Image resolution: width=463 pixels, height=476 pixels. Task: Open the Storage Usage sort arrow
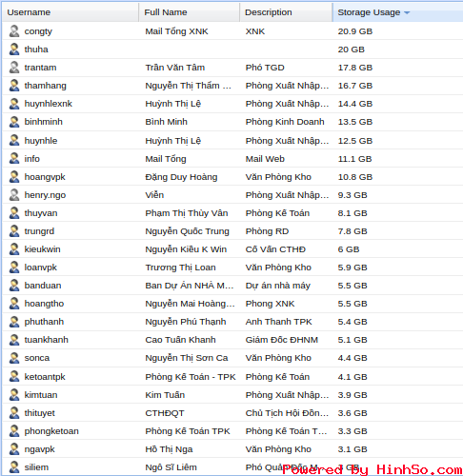click(x=407, y=12)
